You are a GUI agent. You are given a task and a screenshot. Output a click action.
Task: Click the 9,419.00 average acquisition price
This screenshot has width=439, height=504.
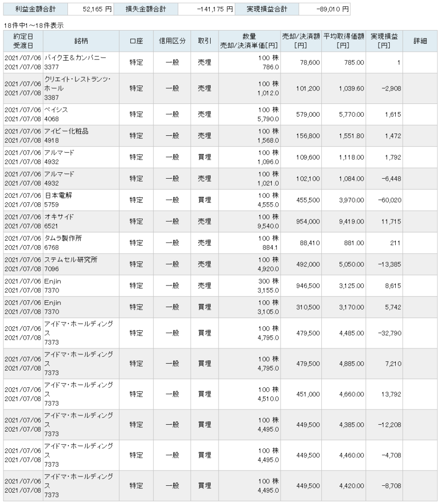(x=351, y=222)
